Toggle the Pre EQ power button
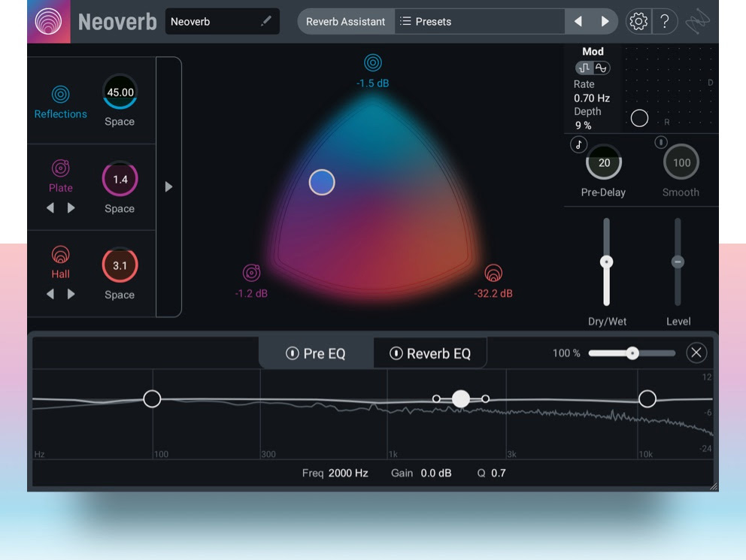The width and height of the screenshot is (746, 560). coord(292,353)
